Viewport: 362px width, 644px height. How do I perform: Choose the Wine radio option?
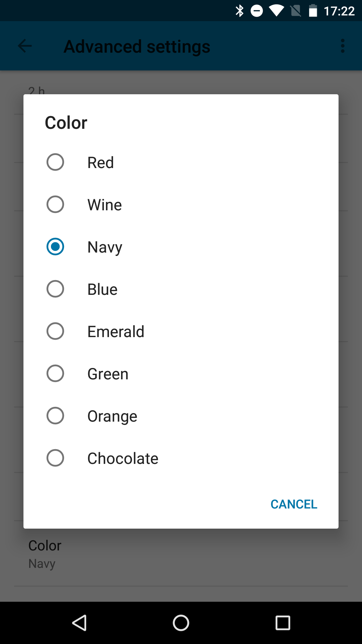point(55,205)
